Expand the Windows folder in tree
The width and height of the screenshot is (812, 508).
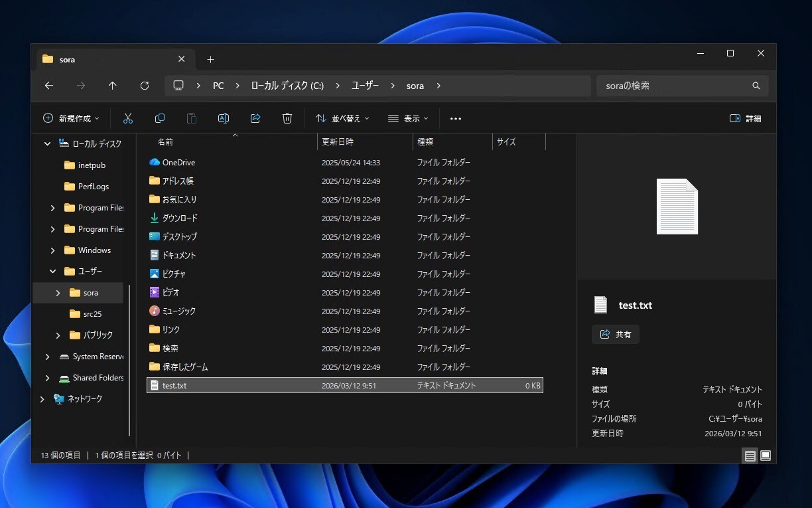point(52,250)
